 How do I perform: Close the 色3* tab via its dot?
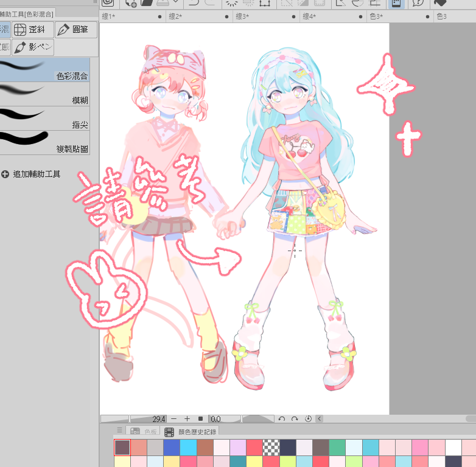[x=427, y=16]
